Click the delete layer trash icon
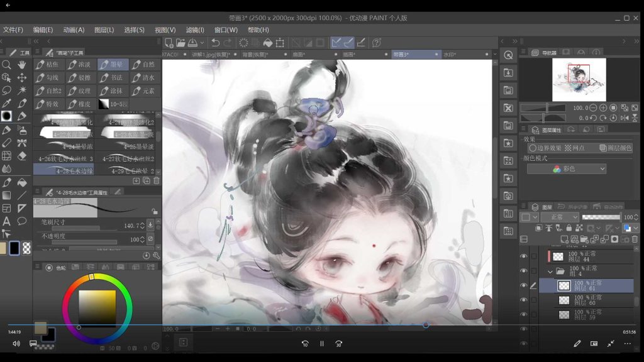Viewport: 644px width, 362px height. tap(635, 239)
